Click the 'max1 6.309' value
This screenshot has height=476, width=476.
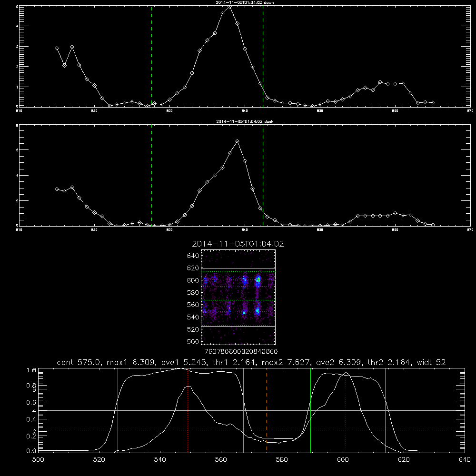pyautogui.click(x=130, y=362)
